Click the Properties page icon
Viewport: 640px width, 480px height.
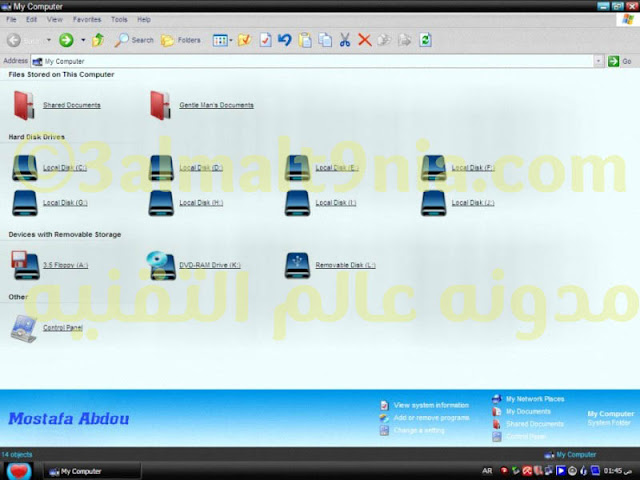(265, 40)
